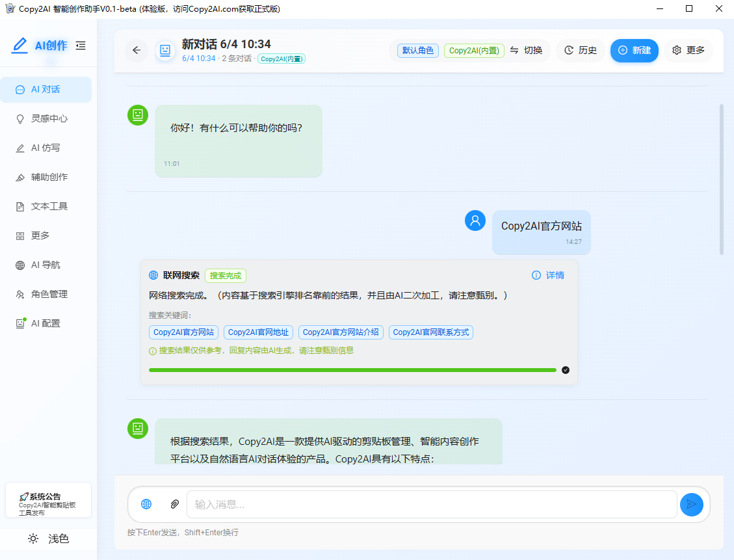Open 文本工具 in the sidebar
Image resolution: width=734 pixels, height=560 pixels.
(x=46, y=206)
